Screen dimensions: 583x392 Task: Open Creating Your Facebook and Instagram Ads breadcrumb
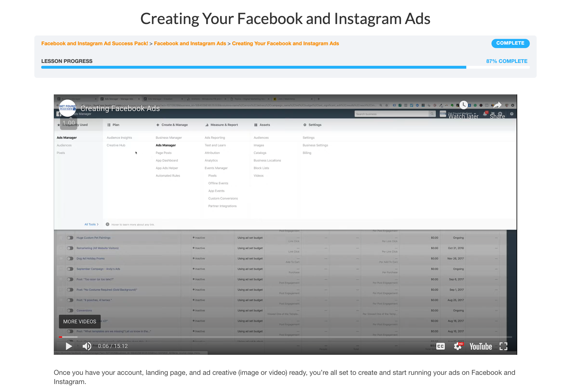[285, 43]
